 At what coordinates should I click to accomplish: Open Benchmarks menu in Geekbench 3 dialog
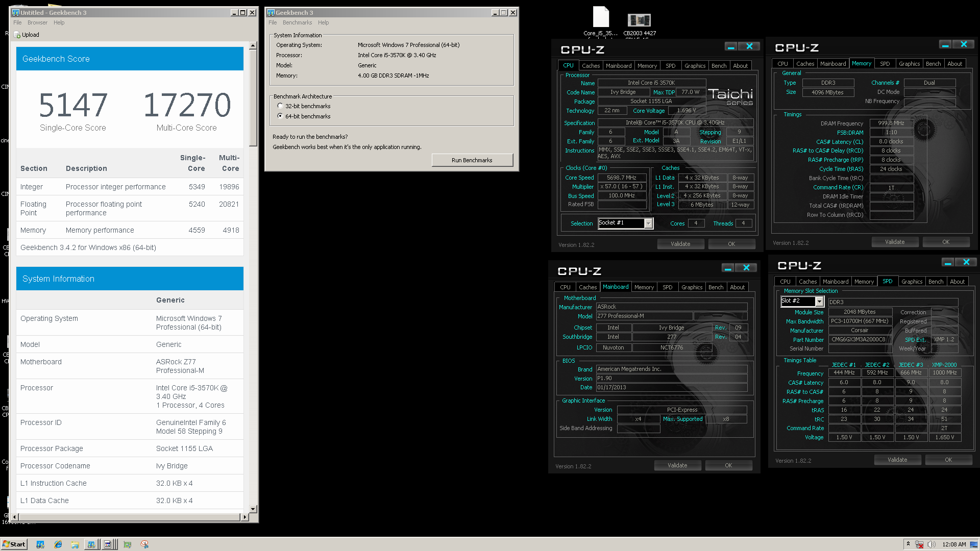[297, 22]
